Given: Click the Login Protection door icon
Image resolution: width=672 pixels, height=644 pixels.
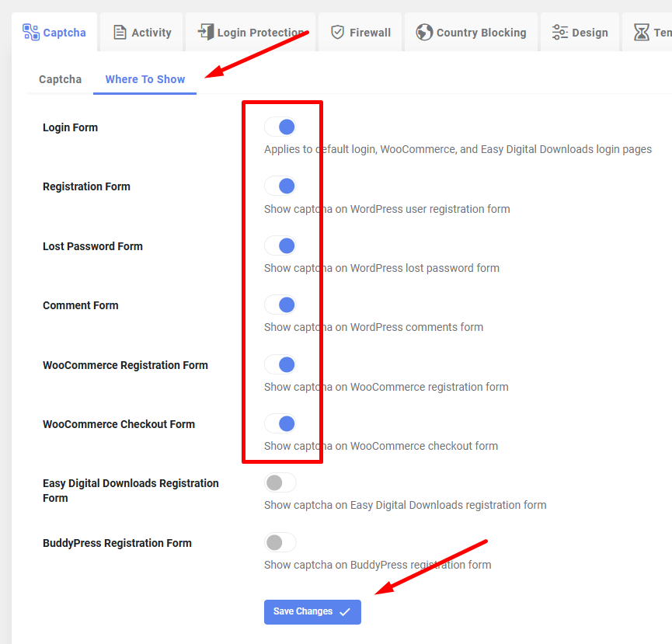Looking at the screenshot, I should point(205,32).
